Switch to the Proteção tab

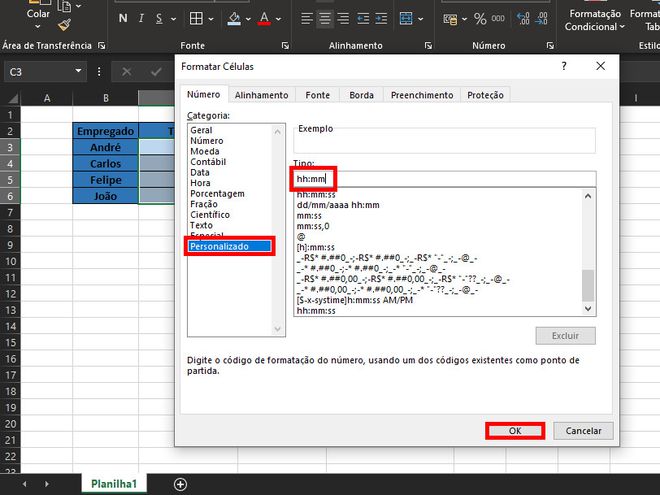[485, 95]
